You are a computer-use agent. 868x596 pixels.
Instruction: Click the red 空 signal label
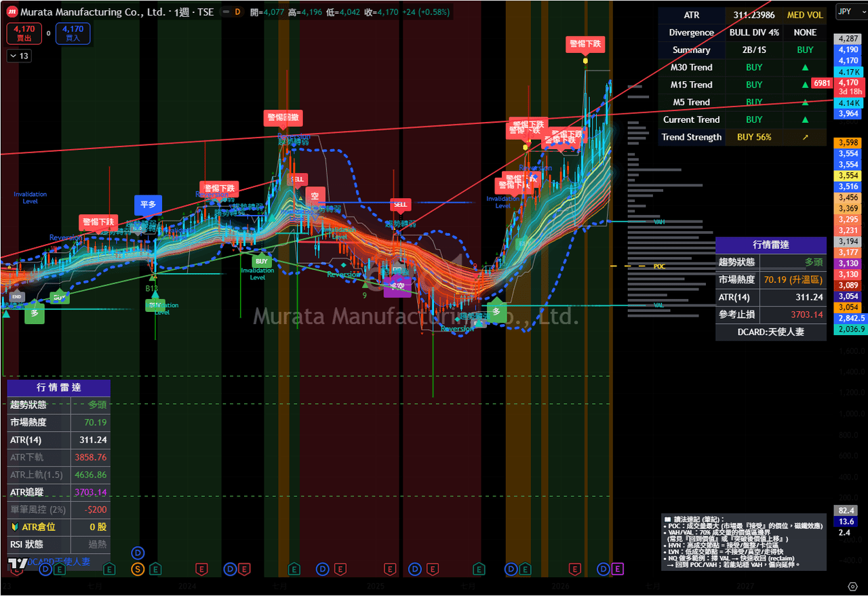tap(315, 197)
